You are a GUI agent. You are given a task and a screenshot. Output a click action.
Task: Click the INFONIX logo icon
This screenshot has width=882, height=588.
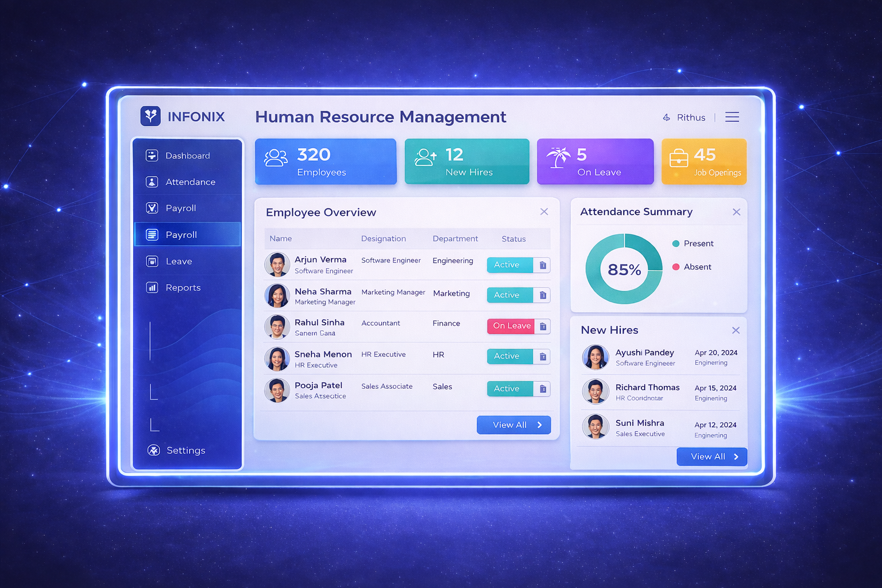(x=150, y=116)
